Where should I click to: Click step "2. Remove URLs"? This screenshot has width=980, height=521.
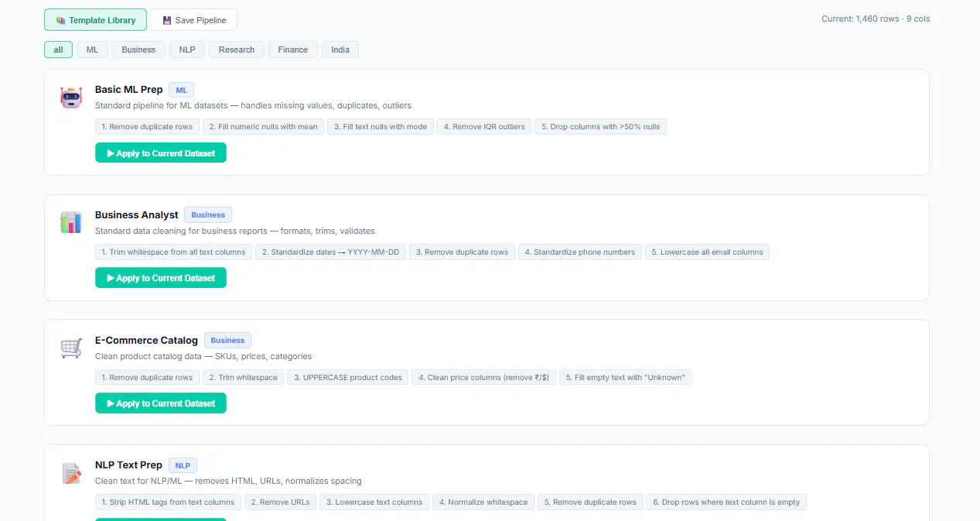point(280,502)
